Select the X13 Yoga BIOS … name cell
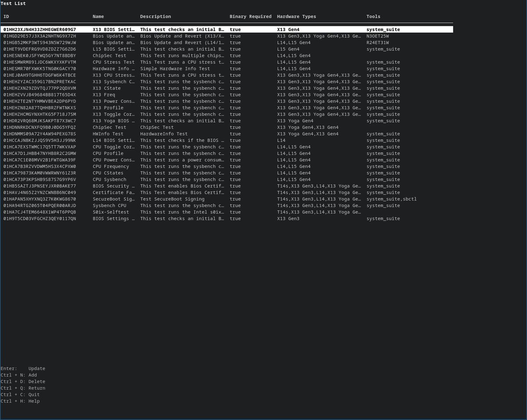527x420 pixels. (114, 121)
